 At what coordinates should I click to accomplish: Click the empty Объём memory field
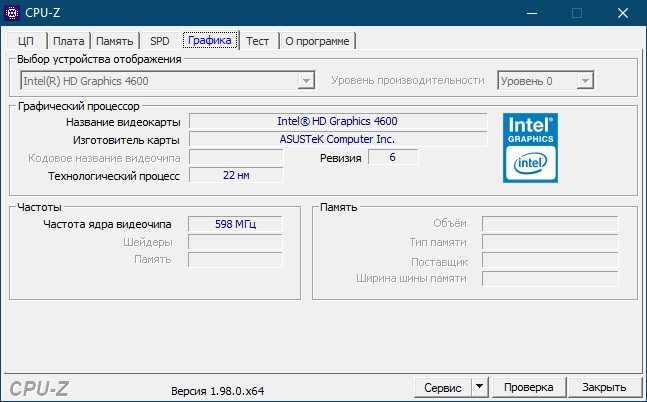tap(550, 224)
